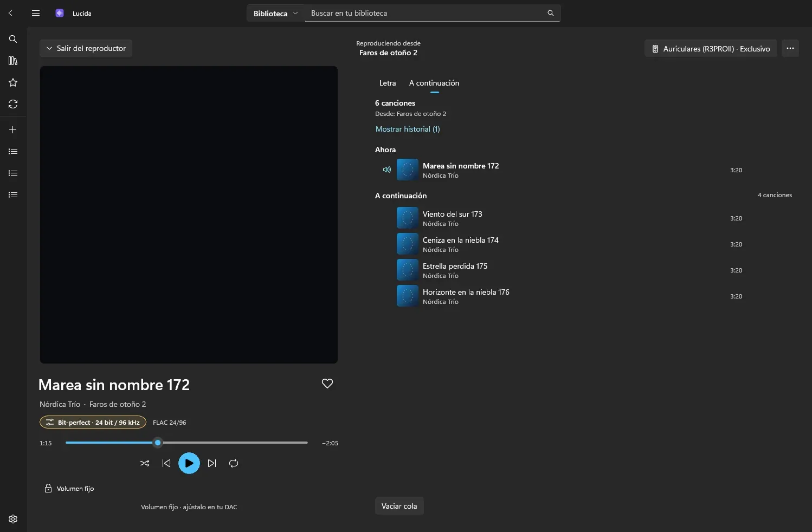Open the Bit-perfect 24 bit / 96 kHz badge
The image size is (812, 532).
(x=93, y=422)
